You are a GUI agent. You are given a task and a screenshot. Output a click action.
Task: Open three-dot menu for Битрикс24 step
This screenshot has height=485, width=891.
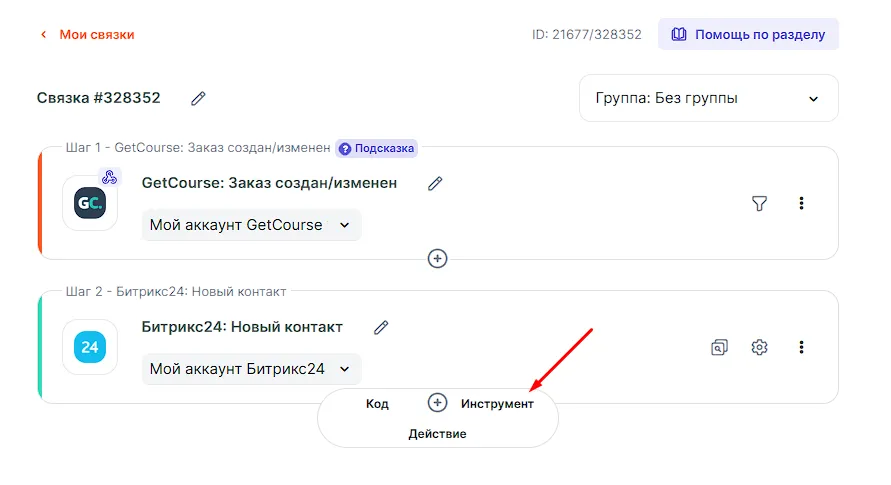click(x=801, y=347)
